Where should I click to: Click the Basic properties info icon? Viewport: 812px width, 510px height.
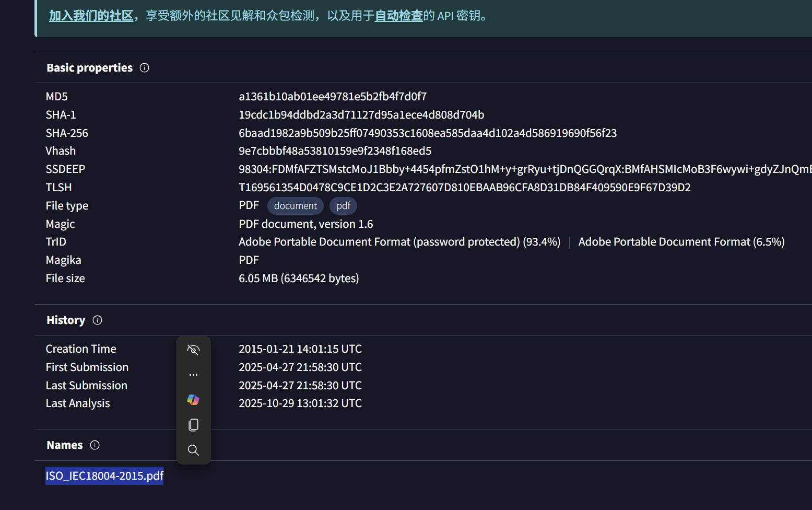point(145,68)
